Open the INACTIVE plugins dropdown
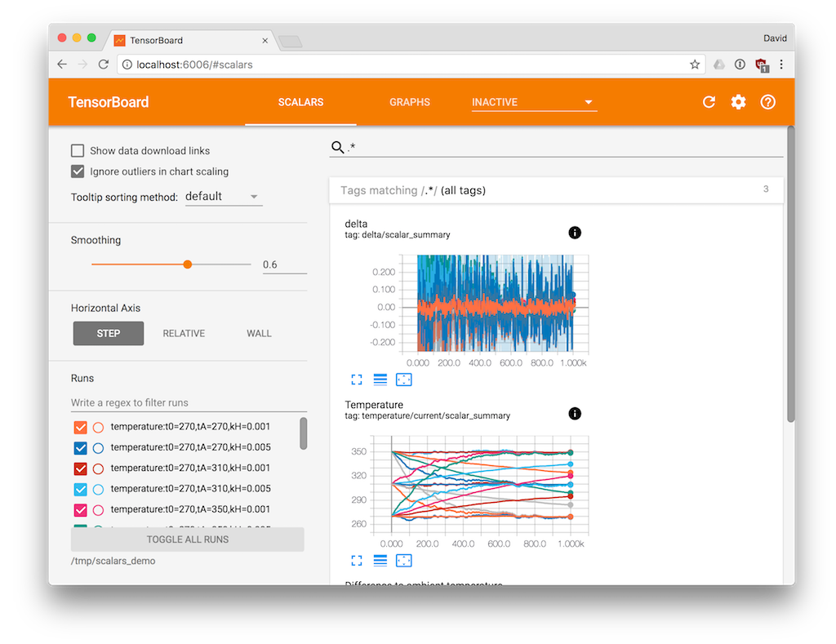Viewport: 836px width, 644px height. (533, 101)
